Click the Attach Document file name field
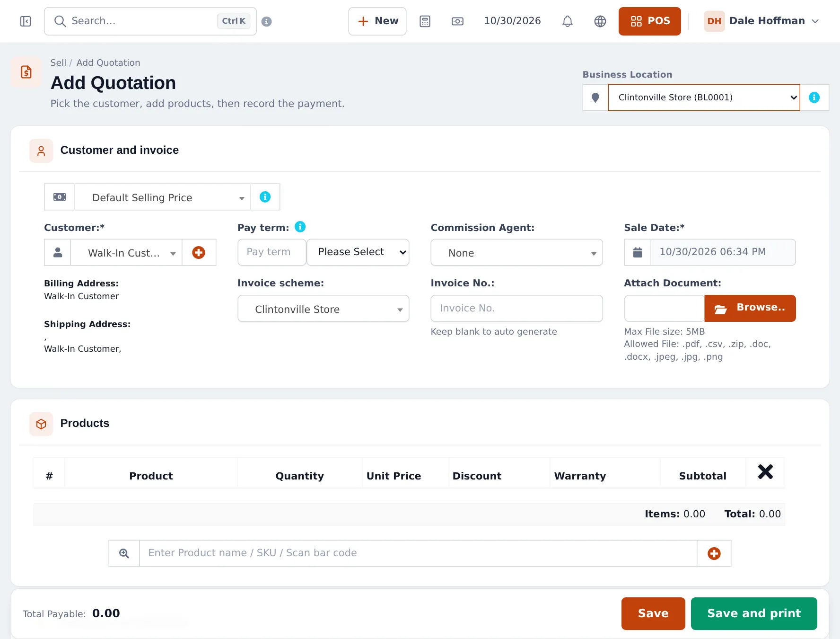840x639 pixels. [665, 309]
